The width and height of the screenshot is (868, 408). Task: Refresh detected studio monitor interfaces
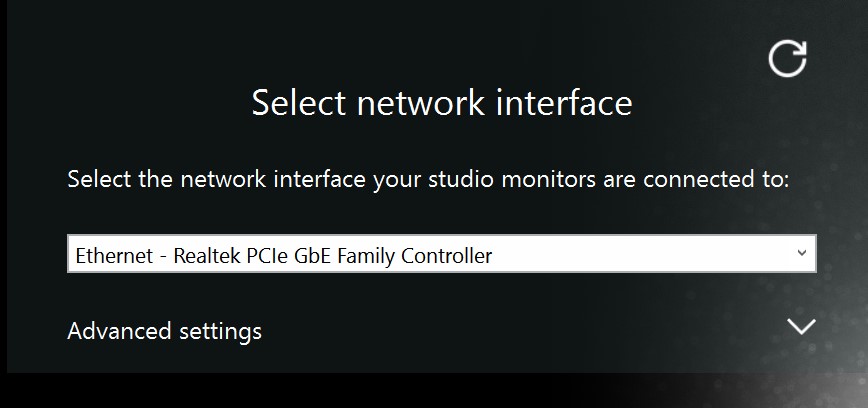coord(787,58)
